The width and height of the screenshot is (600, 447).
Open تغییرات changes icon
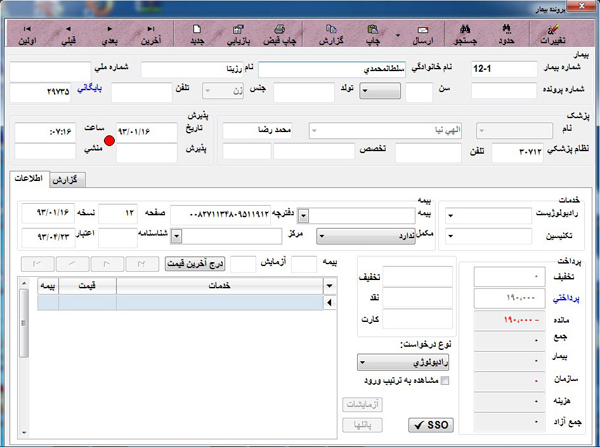(553, 35)
